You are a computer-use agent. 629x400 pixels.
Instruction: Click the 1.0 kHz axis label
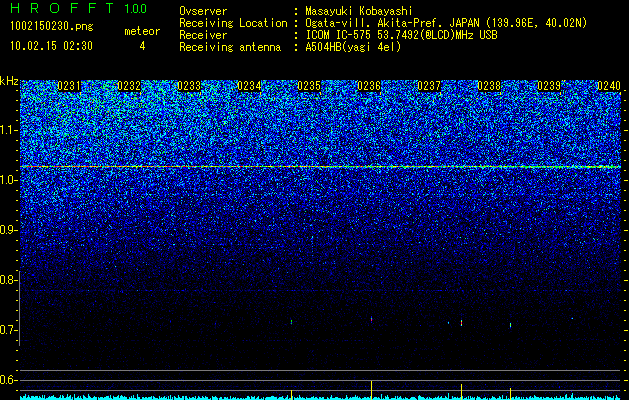coord(7,181)
